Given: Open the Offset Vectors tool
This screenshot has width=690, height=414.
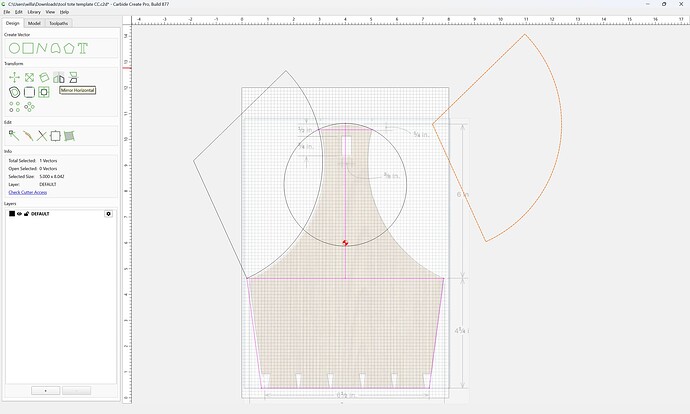Looking at the screenshot, I should 15,92.
